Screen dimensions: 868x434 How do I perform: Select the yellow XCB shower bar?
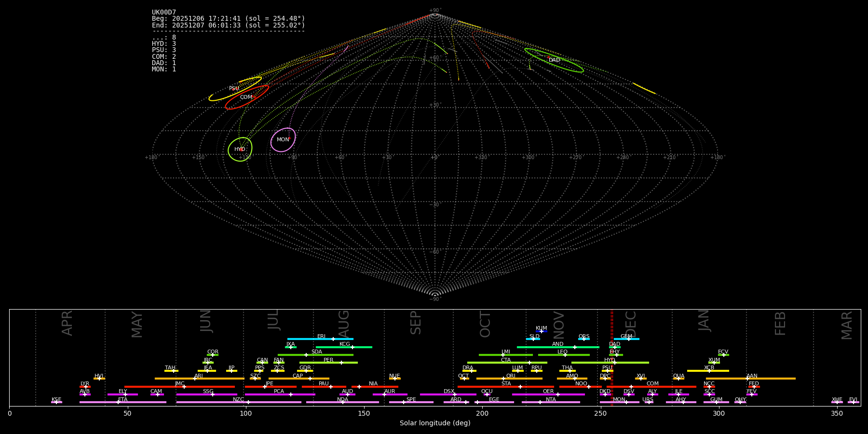[x=708, y=371]
